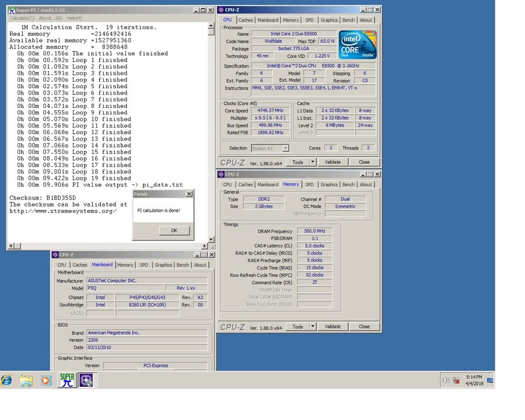Open Calculate menu in Super PI
The height and width of the screenshot is (420, 525).
coord(22,18)
